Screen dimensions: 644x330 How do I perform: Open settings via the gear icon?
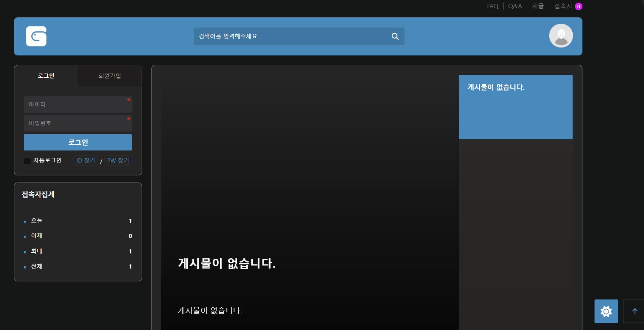[606, 311]
